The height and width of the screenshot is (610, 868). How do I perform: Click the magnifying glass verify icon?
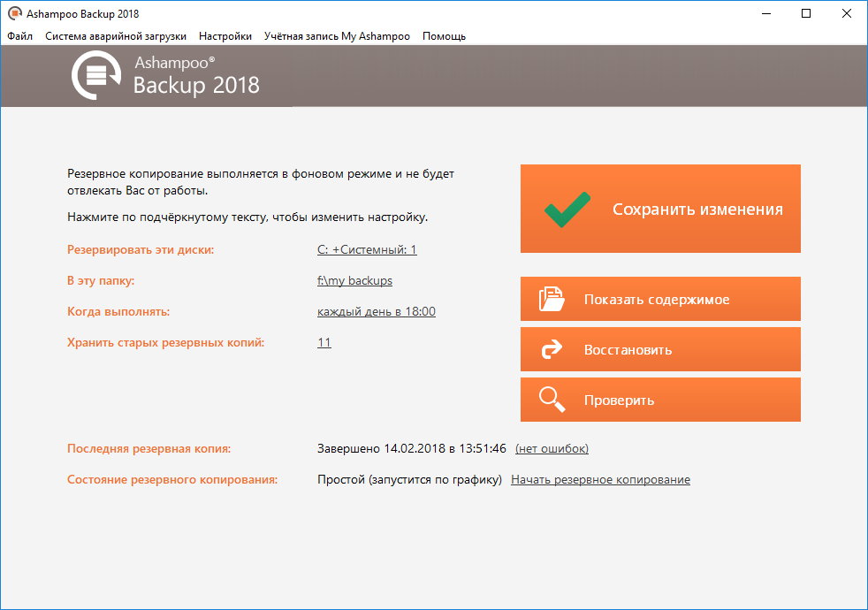pos(552,400)
